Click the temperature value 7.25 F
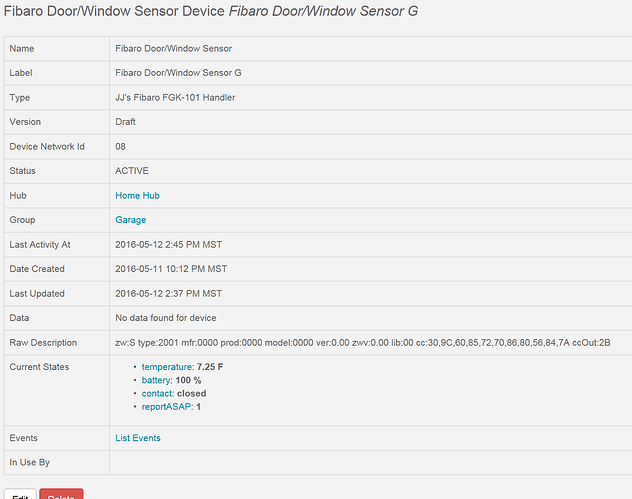 210,367
